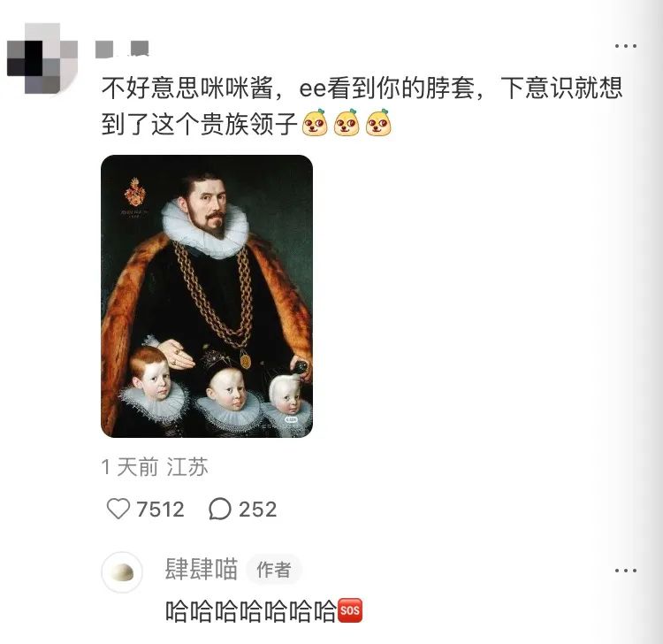Tap the last yellow emoji sticker

378,123
